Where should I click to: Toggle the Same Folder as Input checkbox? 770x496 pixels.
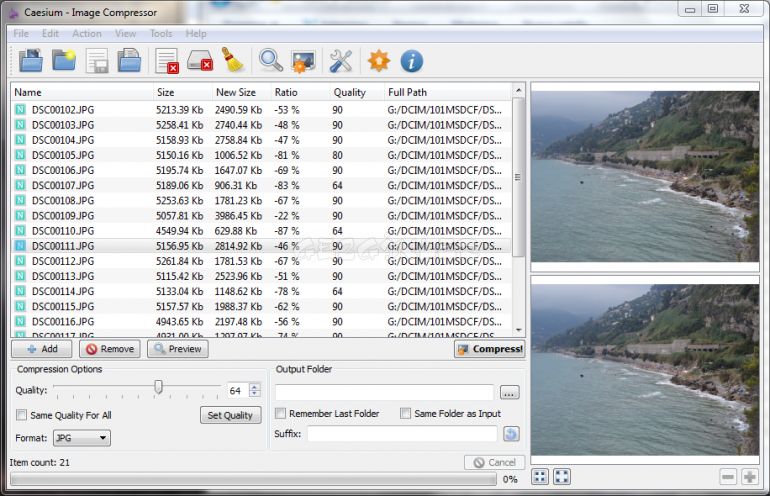click(406, 413)
